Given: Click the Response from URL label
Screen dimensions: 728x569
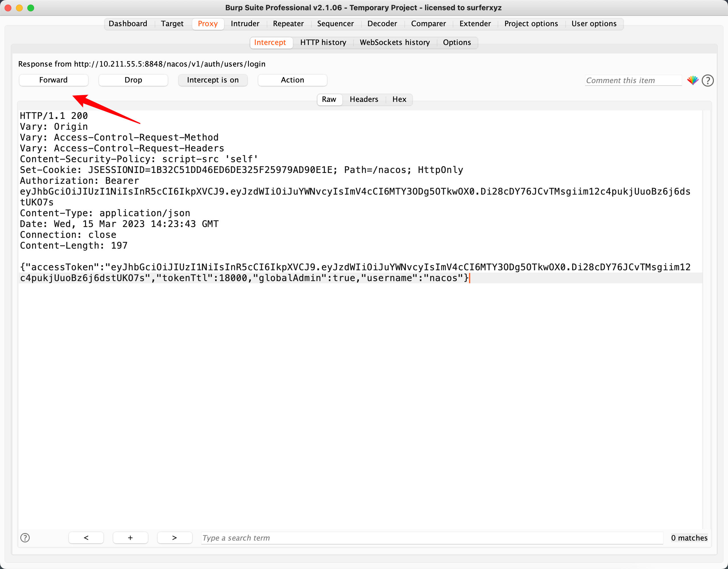Looking at the screenshot, I should coord(142,64).
